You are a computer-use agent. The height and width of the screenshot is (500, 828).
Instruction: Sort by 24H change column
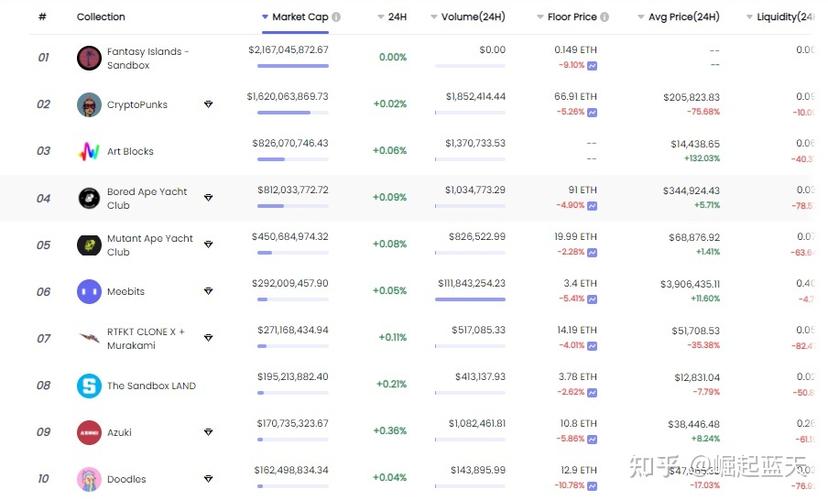(x=392, y=17)
